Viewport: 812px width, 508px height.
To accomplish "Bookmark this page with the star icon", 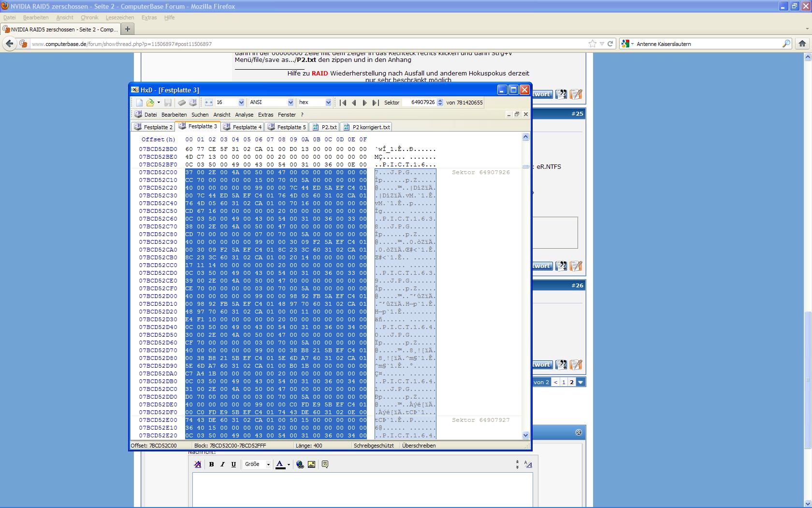I will point(593,44).
